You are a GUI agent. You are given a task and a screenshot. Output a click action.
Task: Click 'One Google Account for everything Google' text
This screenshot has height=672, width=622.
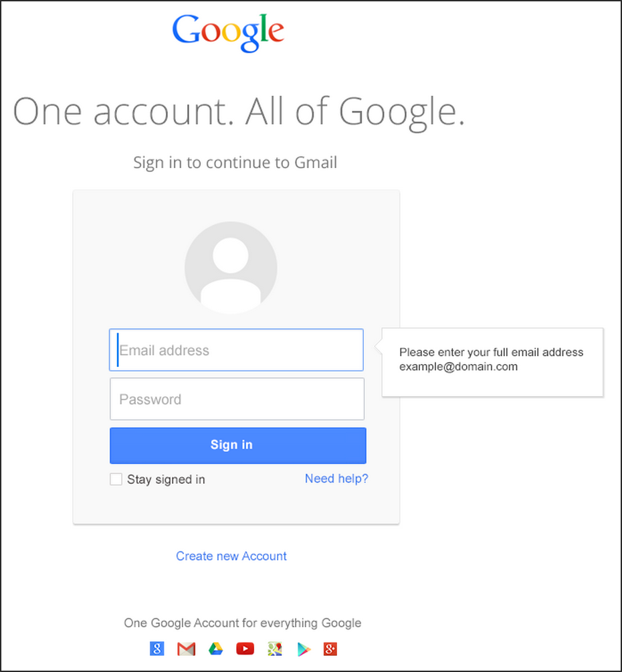pyautogui.click(x=243, y=623)
